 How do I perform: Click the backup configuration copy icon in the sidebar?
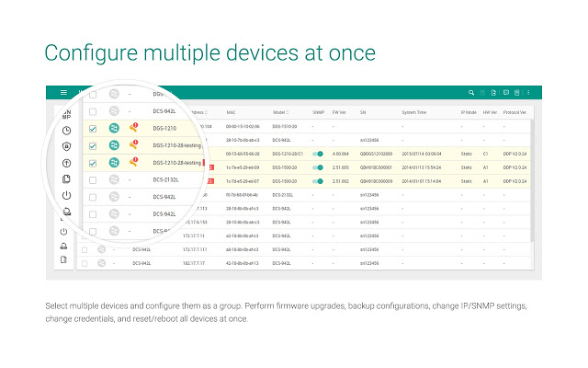66,179
